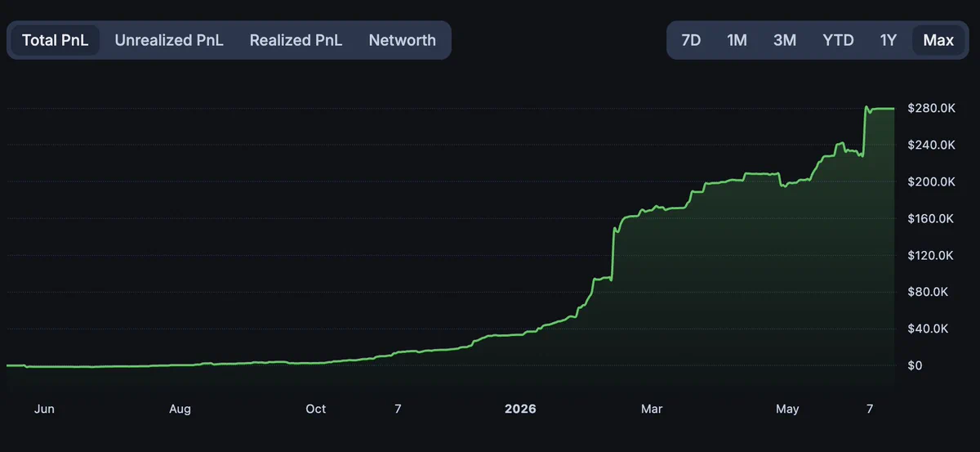Click the $160.0K axis label
980x452 pixels.
coord(931,218)
